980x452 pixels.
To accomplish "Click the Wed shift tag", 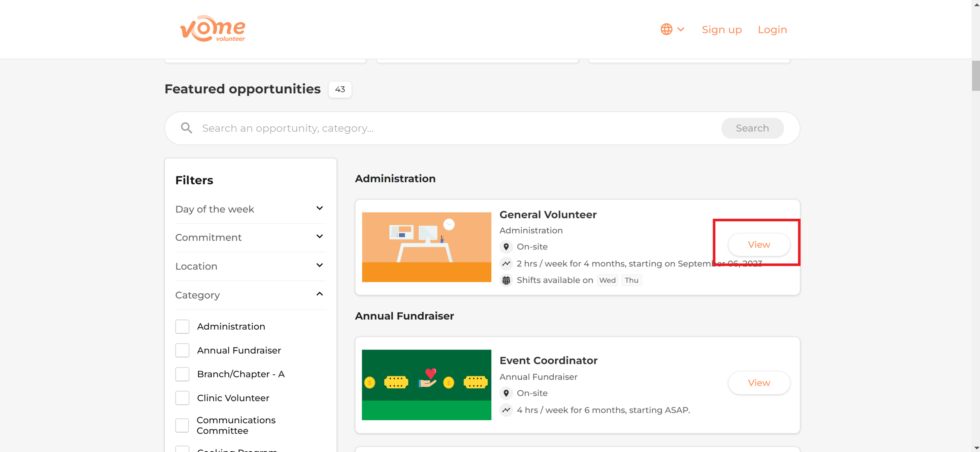I will (x=607, y=280).
